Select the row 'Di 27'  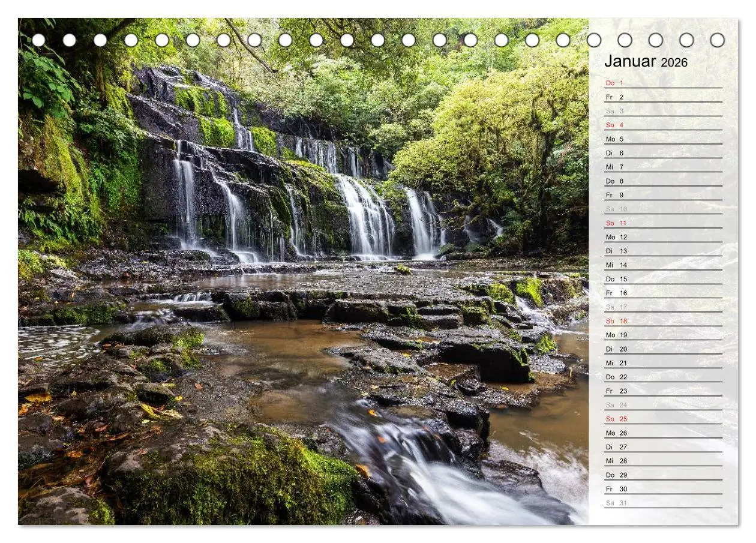point(663,446)
